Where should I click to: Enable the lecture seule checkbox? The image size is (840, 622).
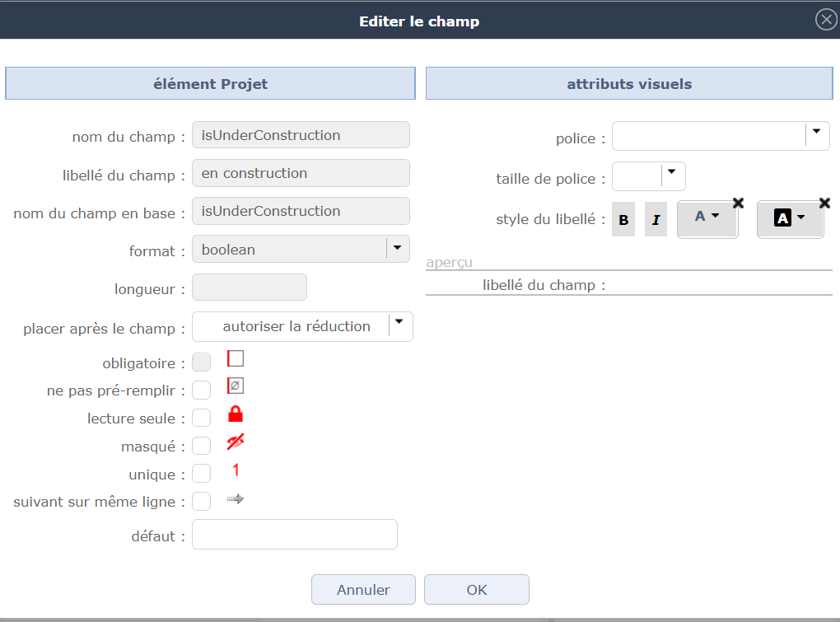(x=201, y=419)
